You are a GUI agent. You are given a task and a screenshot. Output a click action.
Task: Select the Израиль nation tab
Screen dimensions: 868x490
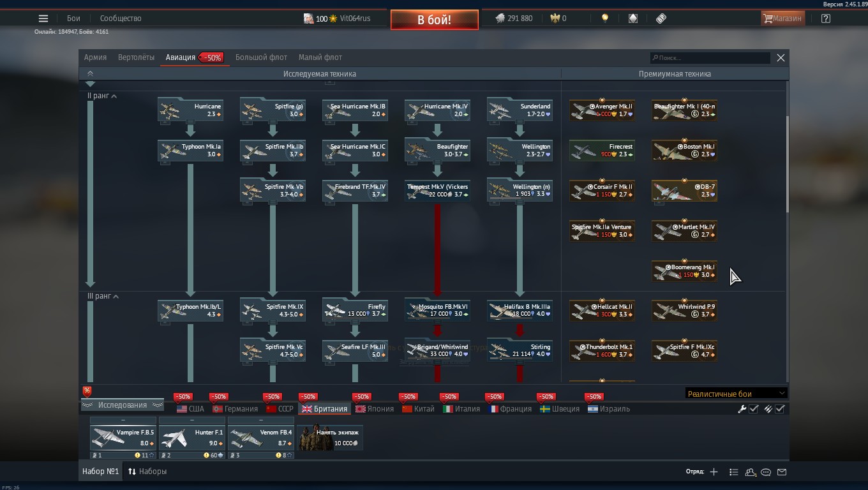(x=609, y=409)
